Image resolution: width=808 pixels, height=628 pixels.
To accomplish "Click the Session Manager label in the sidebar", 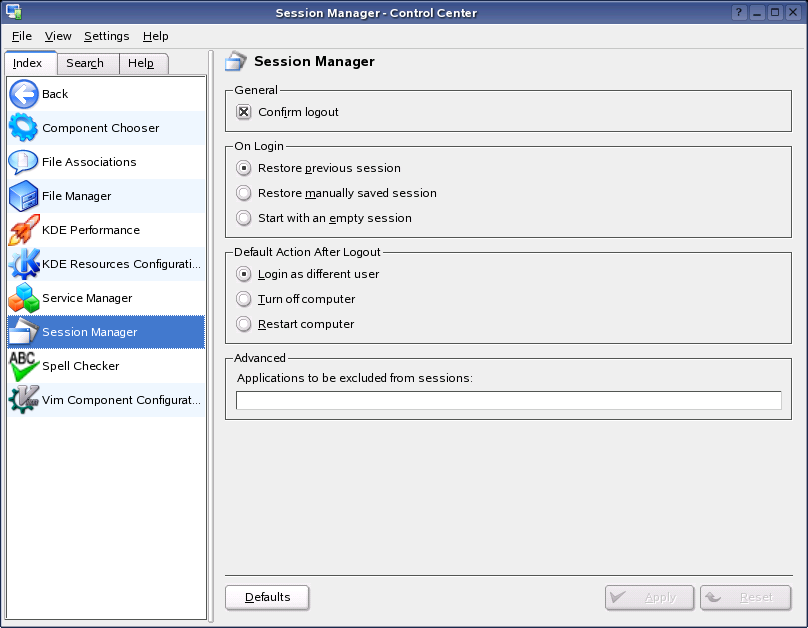I will [x=90, y=332].
